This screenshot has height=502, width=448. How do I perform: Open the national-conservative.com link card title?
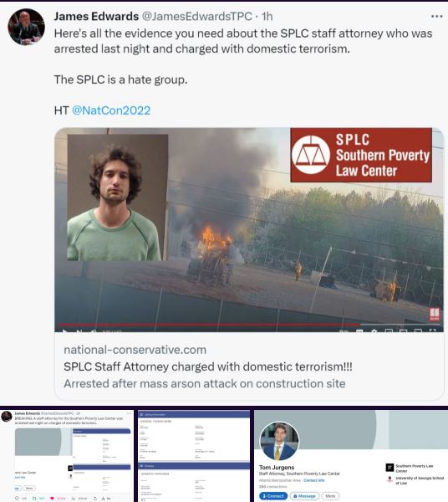tap(208, 366)
